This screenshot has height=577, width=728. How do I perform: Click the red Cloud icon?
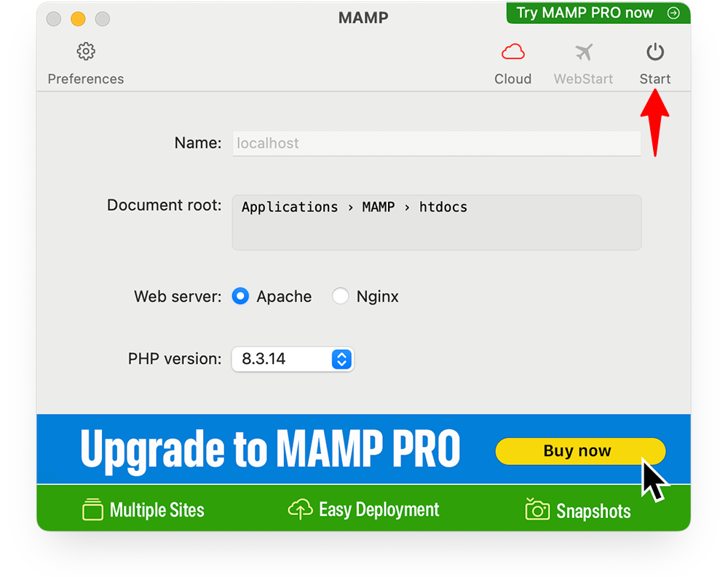pos(513,52)
